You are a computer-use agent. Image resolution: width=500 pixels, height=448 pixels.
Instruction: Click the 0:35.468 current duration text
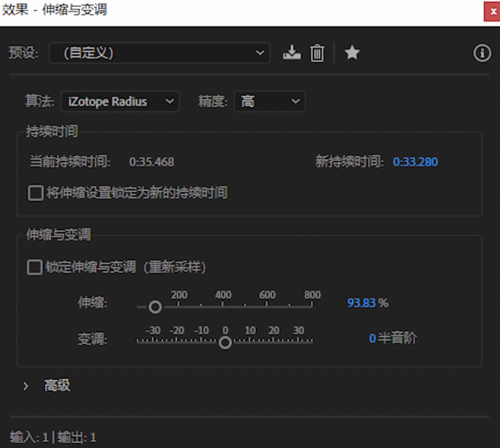(152, 162)
